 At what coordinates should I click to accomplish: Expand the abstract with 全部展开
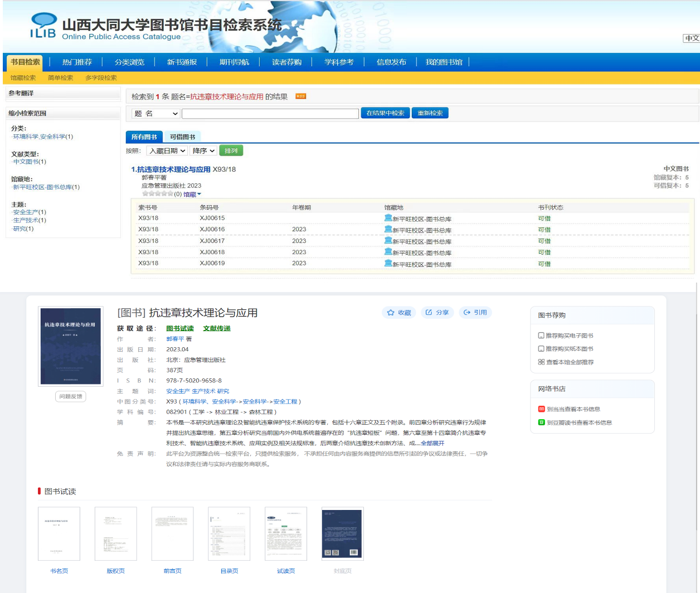(x=432, y=444)
